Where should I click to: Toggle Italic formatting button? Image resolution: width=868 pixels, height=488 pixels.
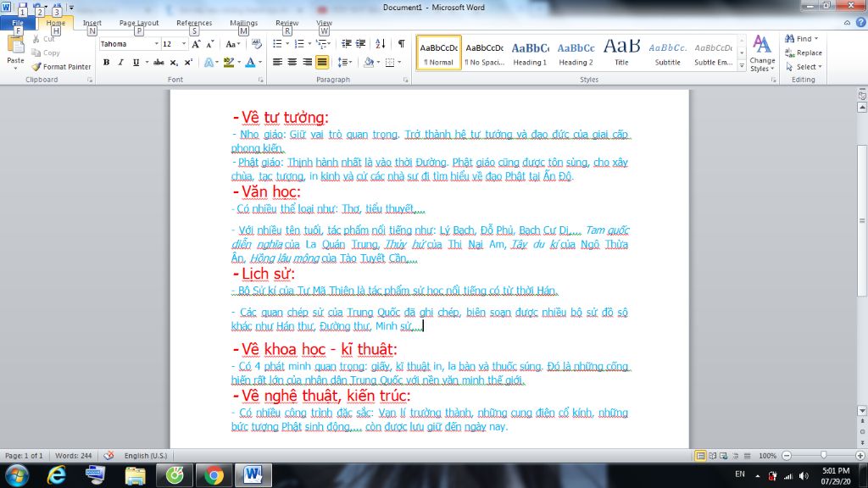121,63
